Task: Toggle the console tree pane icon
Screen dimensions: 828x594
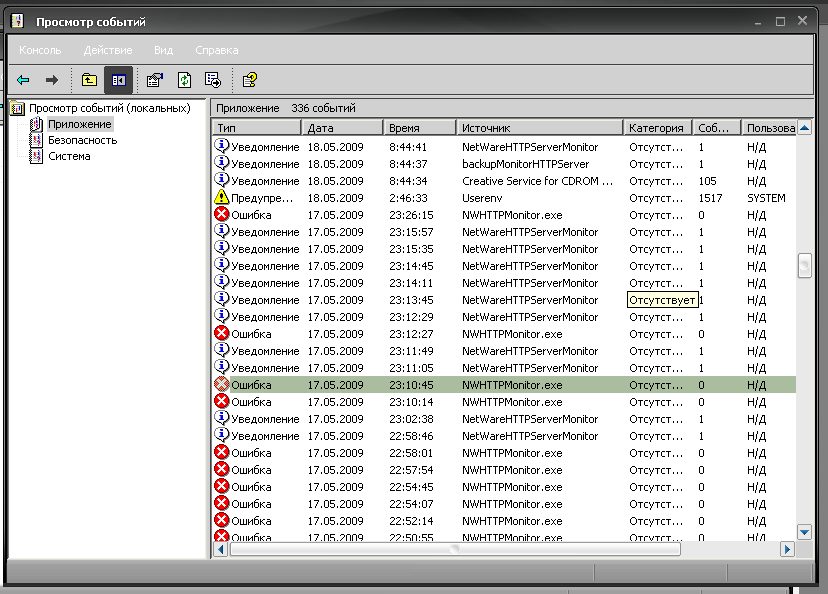Action: (x=118, y=80)
